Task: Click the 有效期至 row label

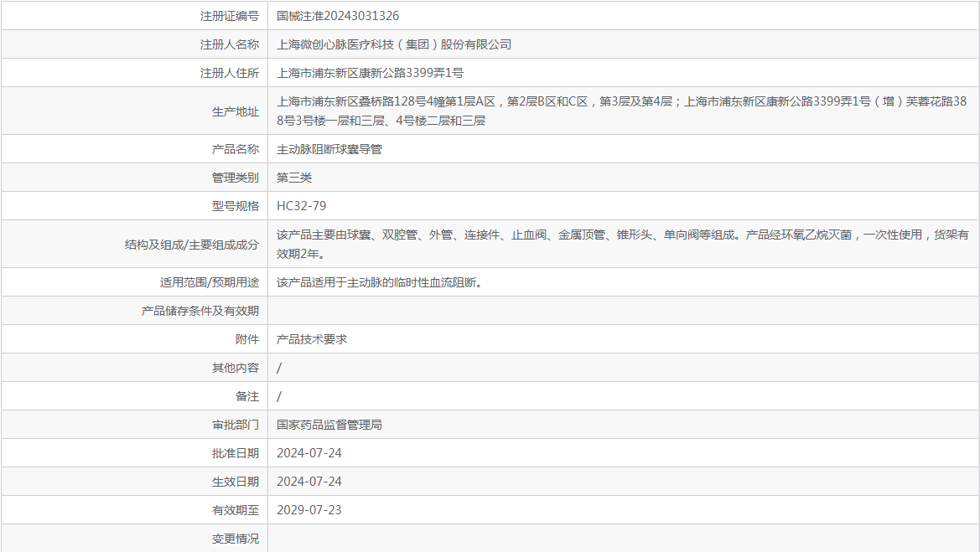Action: 236,510
